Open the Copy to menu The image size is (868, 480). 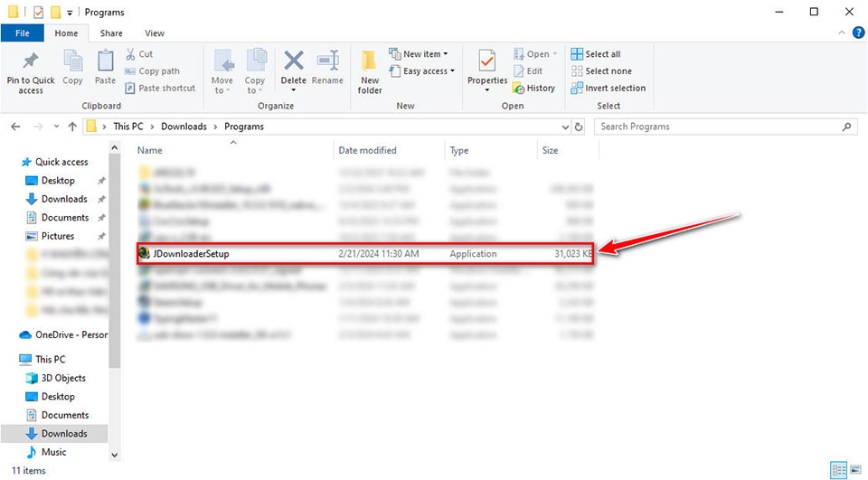point(255,72)
